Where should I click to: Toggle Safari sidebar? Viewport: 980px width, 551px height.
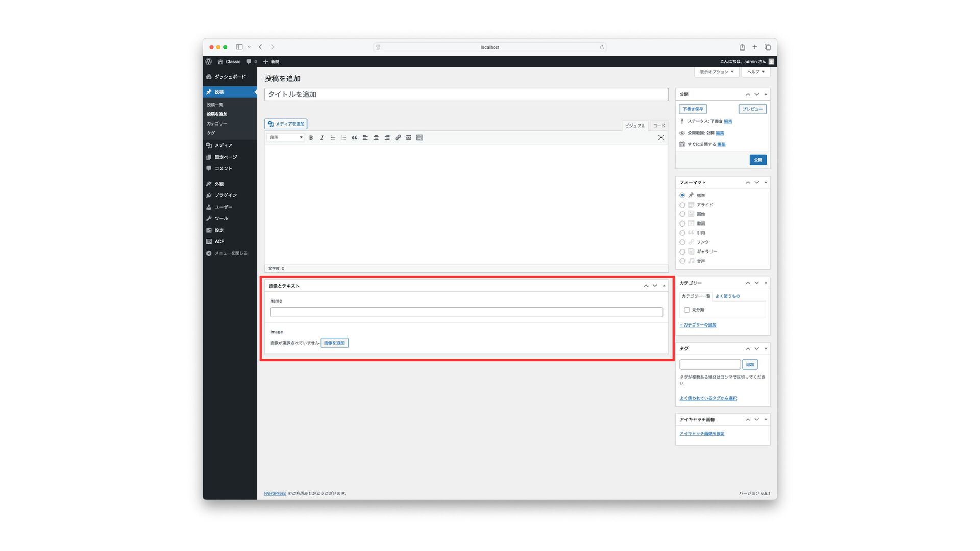[239, 47]
